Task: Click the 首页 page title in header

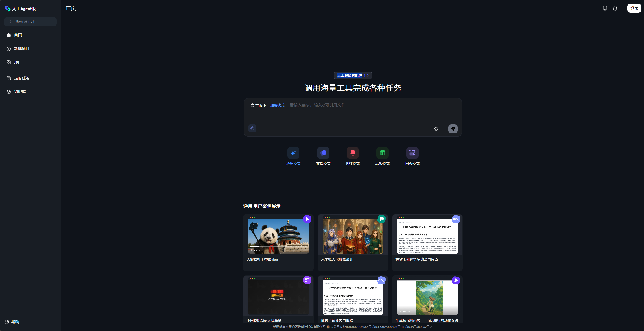Action: click(x=71, y=8)
